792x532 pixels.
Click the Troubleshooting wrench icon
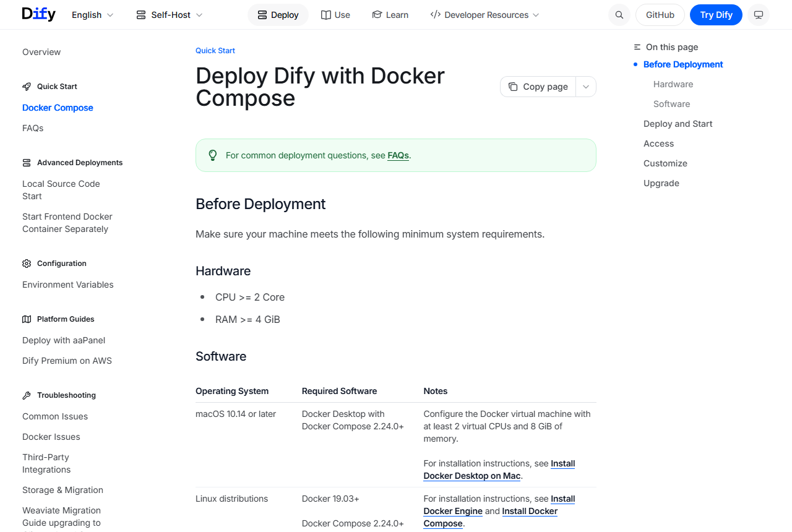tap(27, 395)
